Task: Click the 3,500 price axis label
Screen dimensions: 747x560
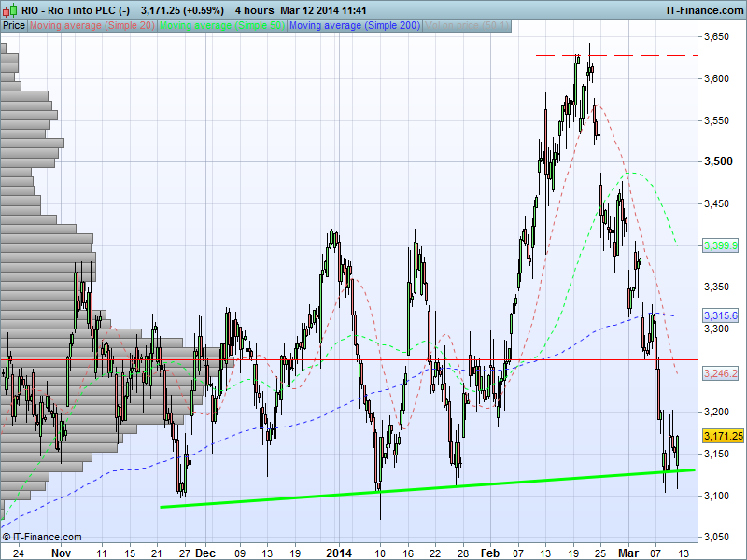Action: point(718,161)
